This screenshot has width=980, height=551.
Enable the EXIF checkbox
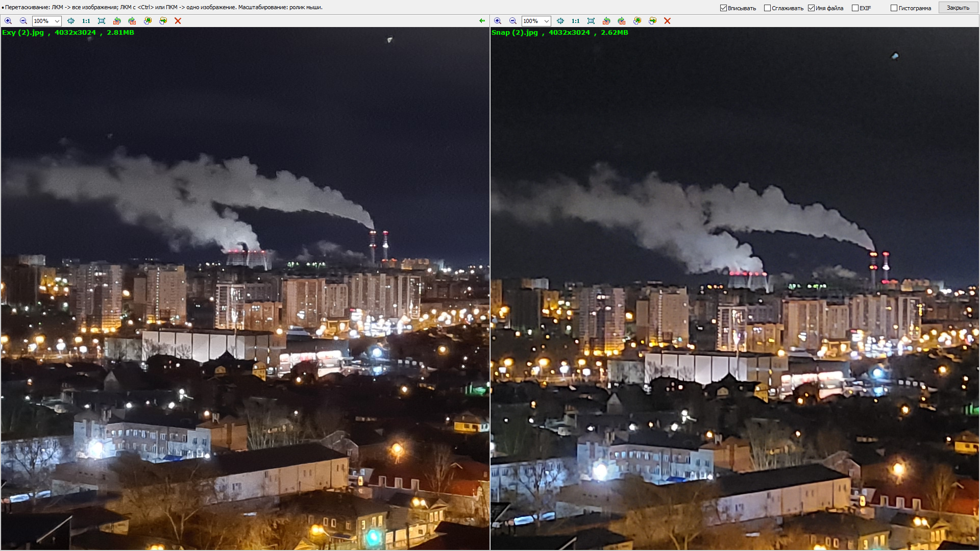coord(855,8)
